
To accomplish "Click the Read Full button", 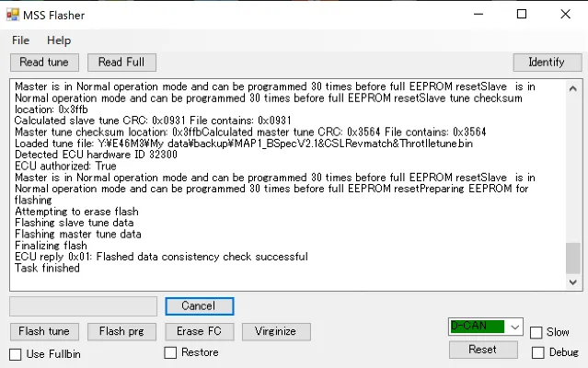I will point(121,63).
